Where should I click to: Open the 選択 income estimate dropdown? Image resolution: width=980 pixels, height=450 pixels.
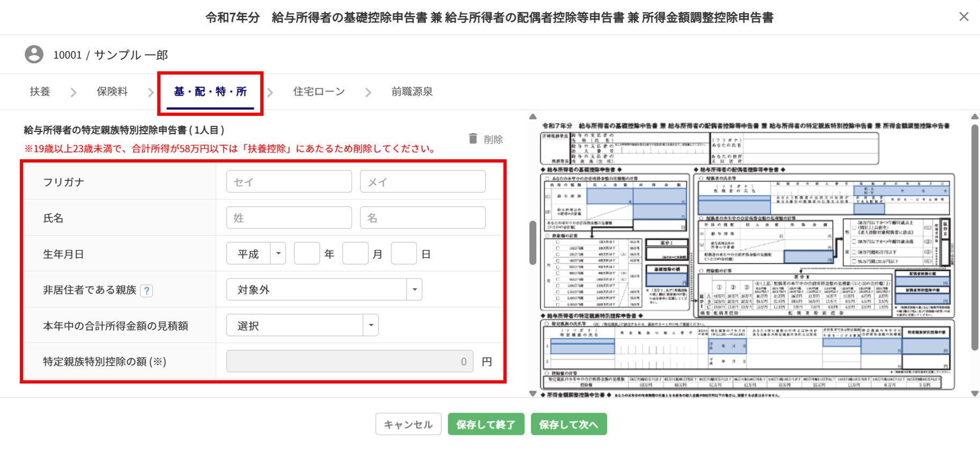[302, 326]
